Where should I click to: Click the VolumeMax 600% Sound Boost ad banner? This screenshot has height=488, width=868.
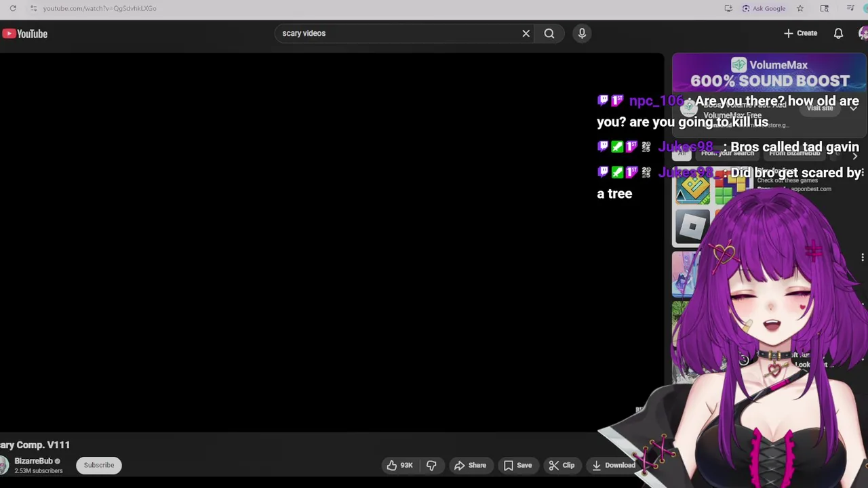pyautogui.click(x=769, y=73)
